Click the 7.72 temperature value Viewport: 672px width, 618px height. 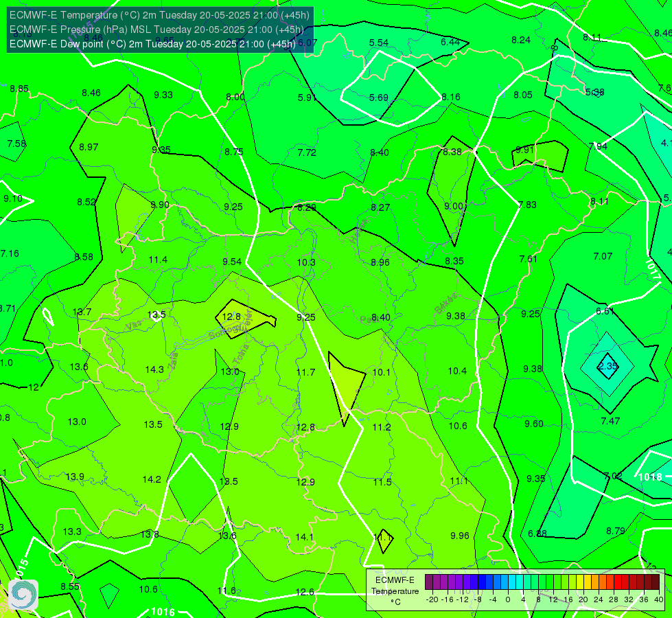click(x=307, y=152)
